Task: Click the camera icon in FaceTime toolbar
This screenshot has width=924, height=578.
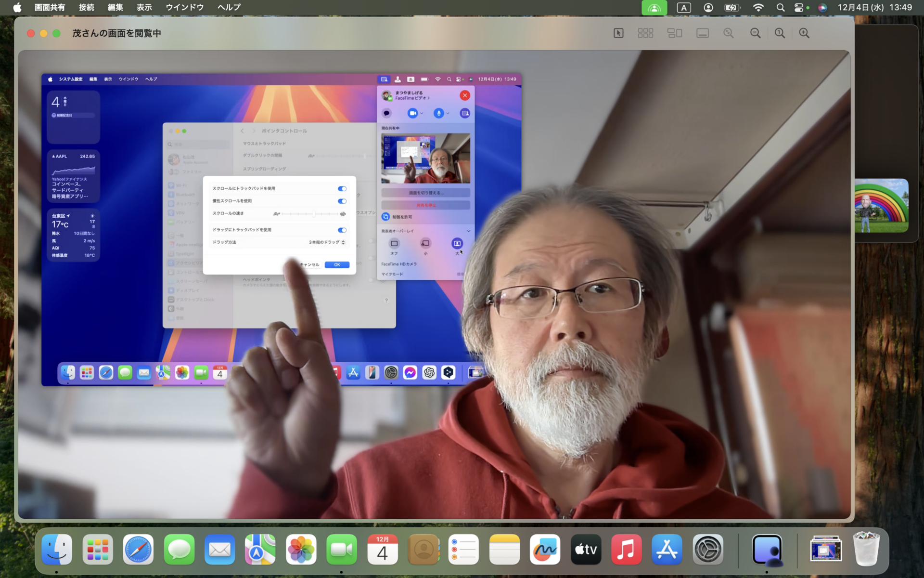Action: click(413, 113)
